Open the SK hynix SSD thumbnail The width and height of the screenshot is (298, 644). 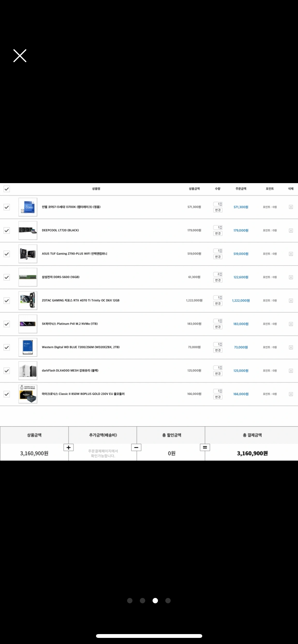click(x=28, y=324)
